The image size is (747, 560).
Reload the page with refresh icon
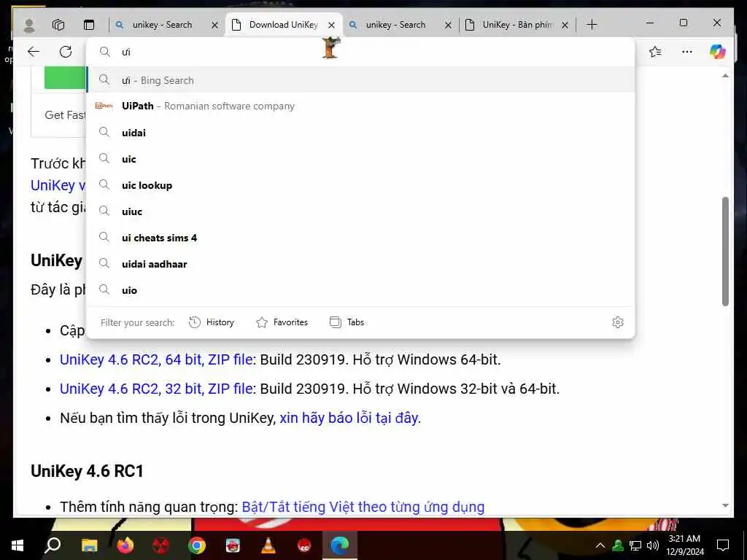[66, 52]
